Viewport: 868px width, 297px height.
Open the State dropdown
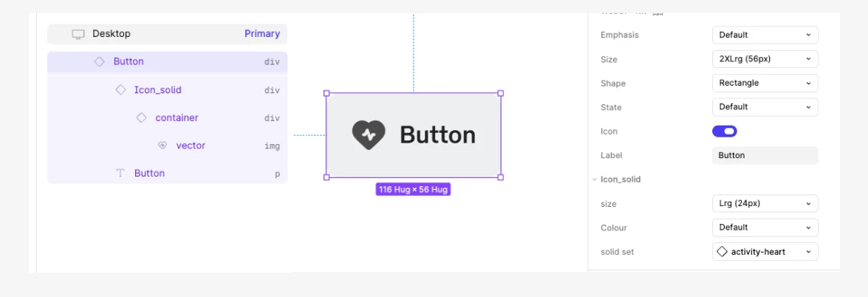click(765, 107)
